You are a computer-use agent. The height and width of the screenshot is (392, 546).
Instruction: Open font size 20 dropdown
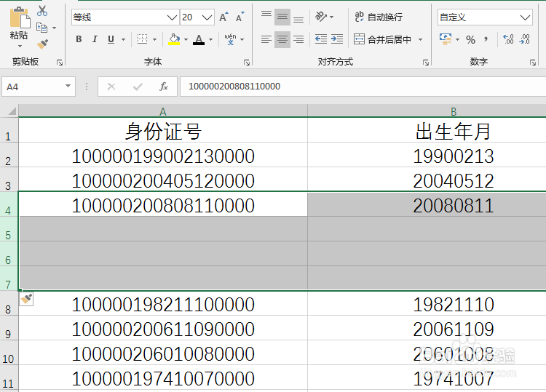[207, 17]
